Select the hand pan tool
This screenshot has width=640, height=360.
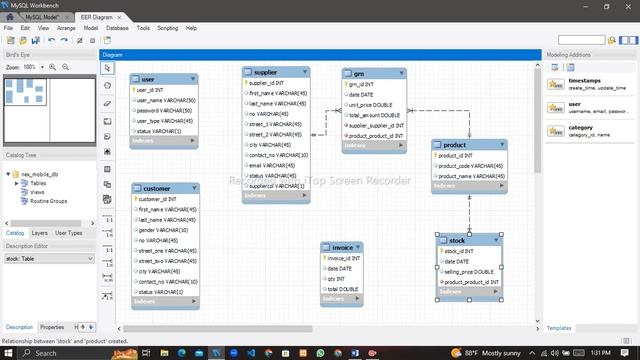[x=107, y=86]
